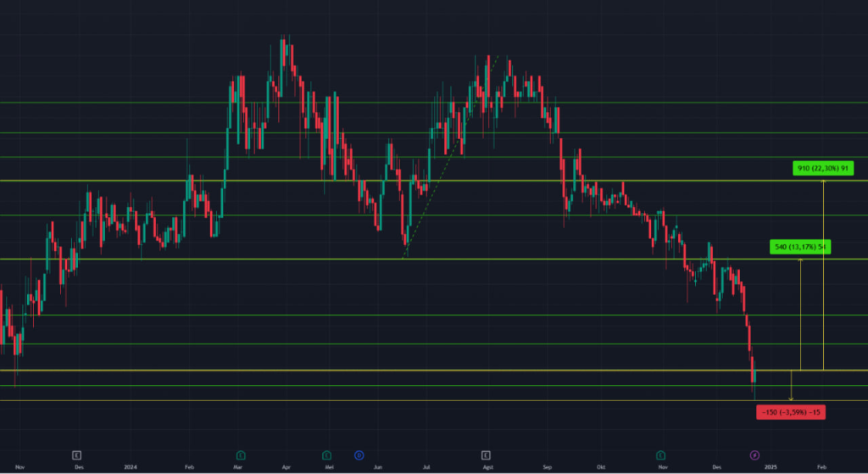Select the green 540 (13,17%) measurement label
The width and height of the screenshot is (868, 474).
coord(800,247)
